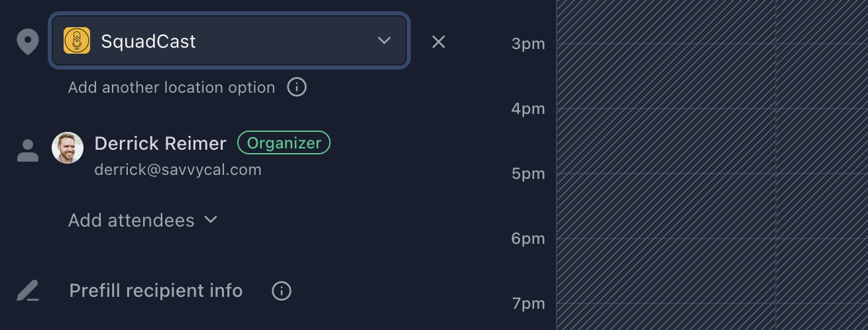868x330 pixels.
Task: Remove the SquadCast location with the X
Action: pos(439,42)
